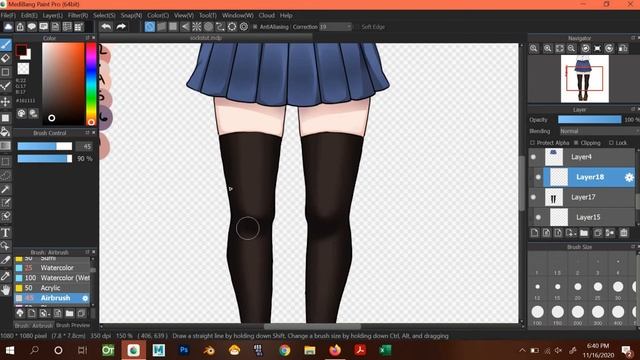Image resolution: width=640 pixels, height=360 pixels.
Task: Click the Undo arrow in toolbar
Action: (107, 27)
